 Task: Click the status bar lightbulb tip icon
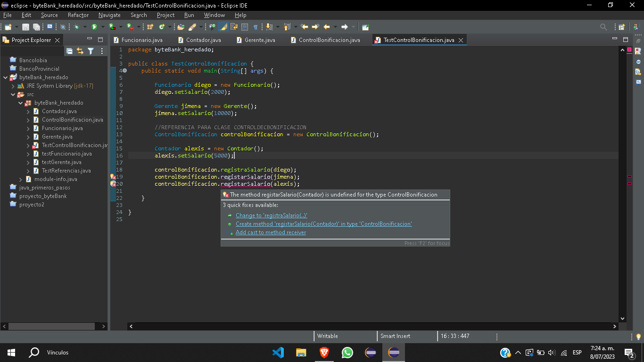tap(638, 337)
